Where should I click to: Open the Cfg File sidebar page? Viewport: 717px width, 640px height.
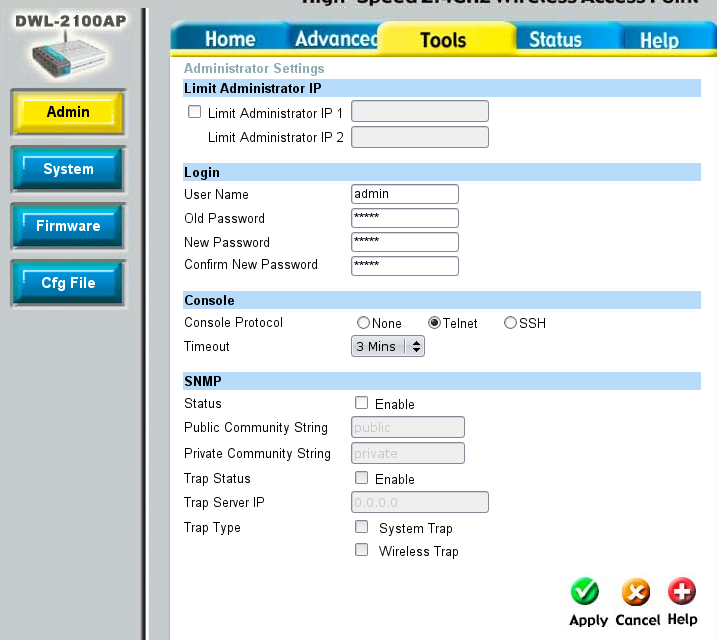68,283
